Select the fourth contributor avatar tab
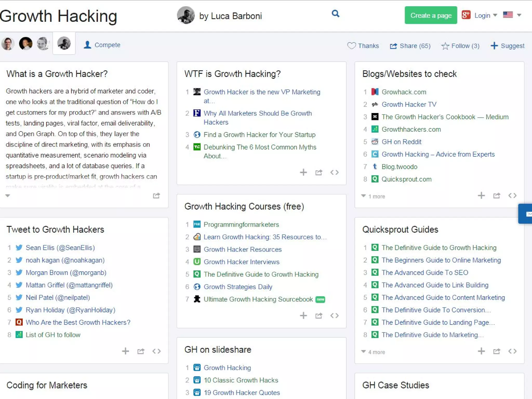532x399 pixels. (64, 43)
